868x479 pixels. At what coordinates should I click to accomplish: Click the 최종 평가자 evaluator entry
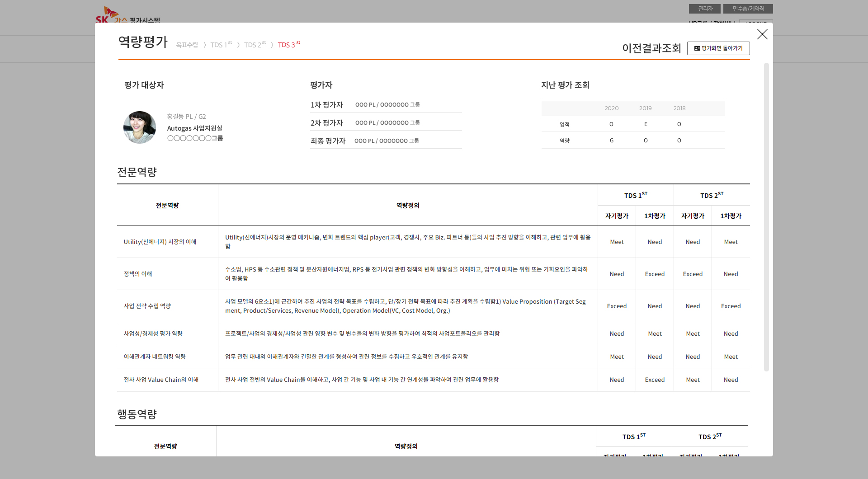tap(386, 141)
